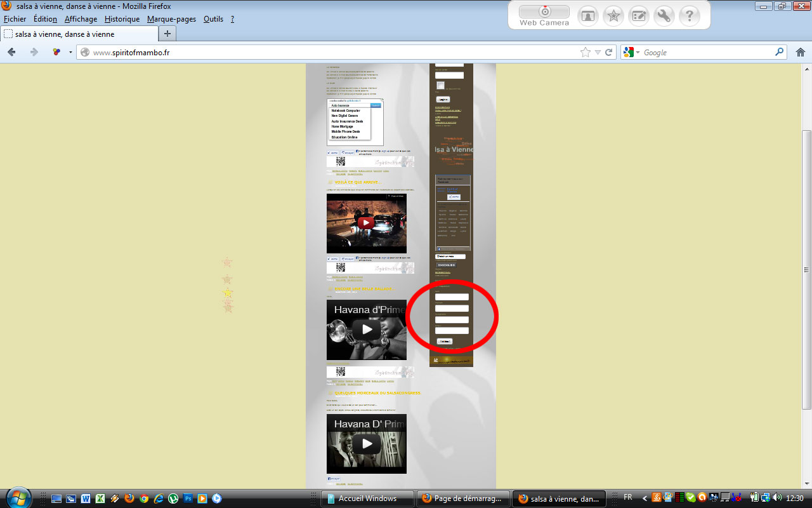Launch Photoshop from the quick launch bar
Viewport: 812px width, 508px height.
[x=187, y=498]
